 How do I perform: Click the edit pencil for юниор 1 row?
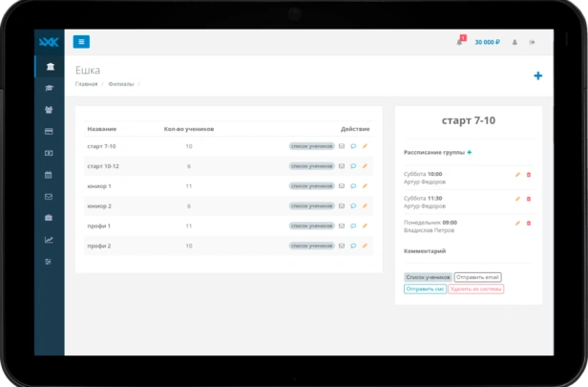[365, 186]
